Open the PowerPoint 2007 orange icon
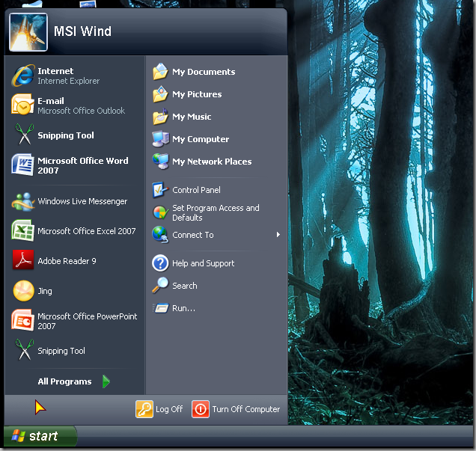The image size is (476, 451). 22,320
